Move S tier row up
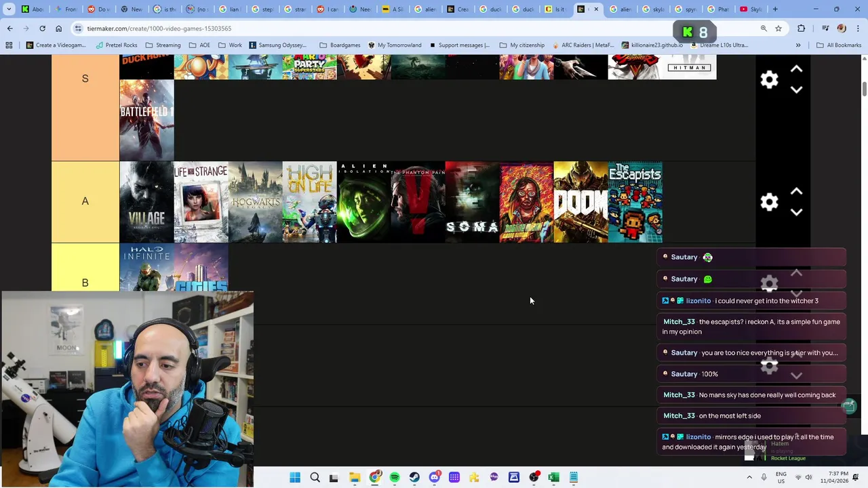 point(797,70)
